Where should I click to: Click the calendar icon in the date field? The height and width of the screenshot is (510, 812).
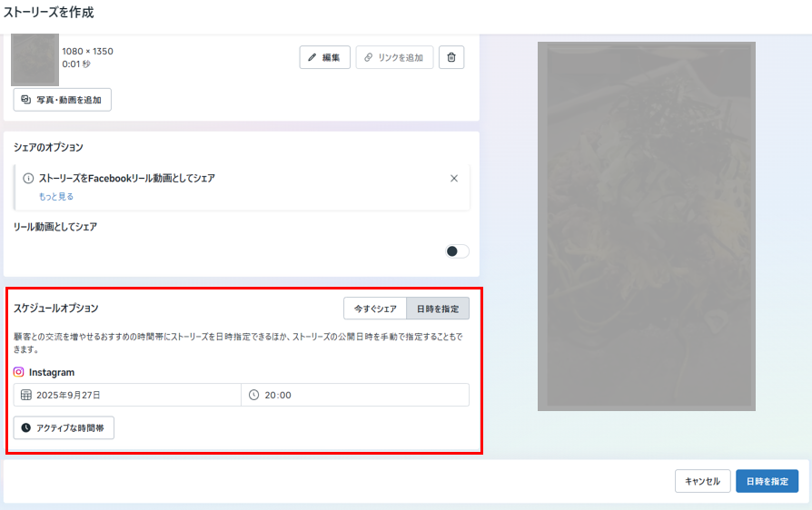(26, 395)
